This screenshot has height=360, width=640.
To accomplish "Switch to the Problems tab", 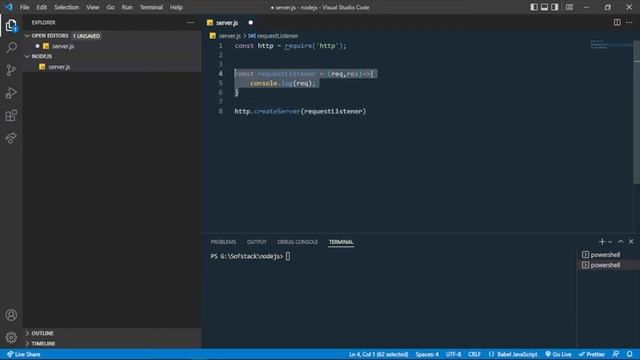I will click(223, 242).
